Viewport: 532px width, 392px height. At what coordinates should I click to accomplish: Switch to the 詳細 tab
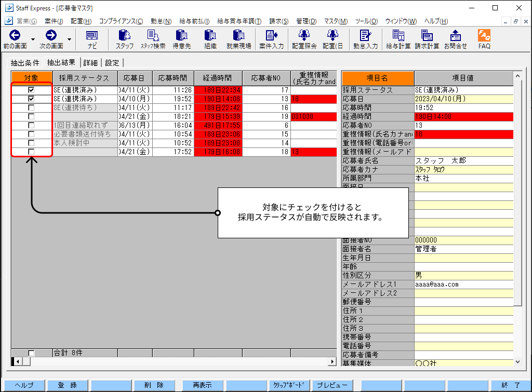coord(90,63)
